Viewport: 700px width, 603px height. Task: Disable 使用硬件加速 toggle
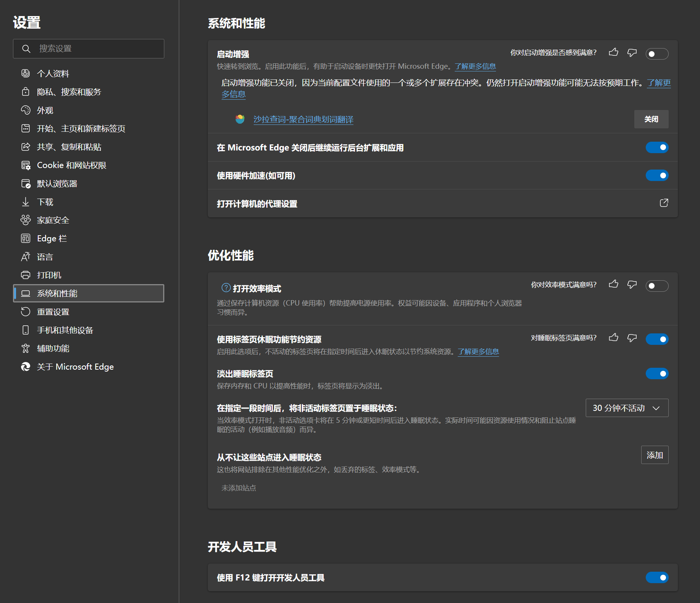pos(656,175)
